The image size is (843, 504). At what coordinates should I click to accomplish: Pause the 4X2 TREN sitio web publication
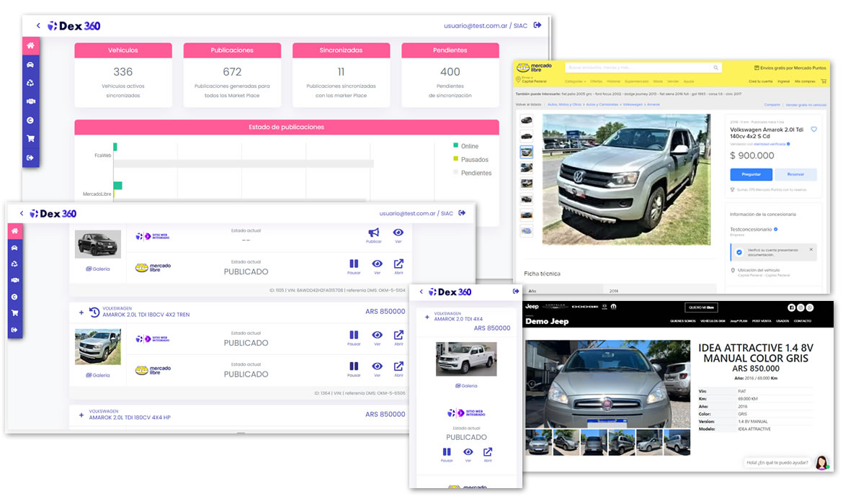pos(354,336)
